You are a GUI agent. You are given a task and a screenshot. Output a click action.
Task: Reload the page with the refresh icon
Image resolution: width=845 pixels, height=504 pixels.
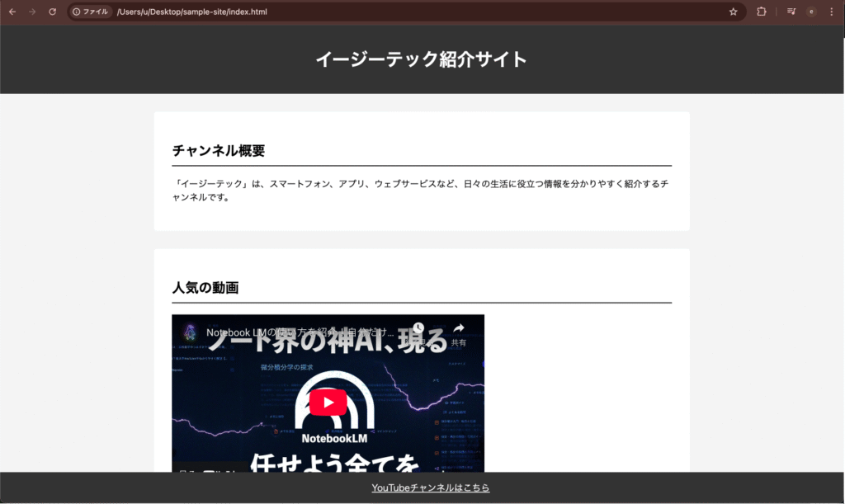point(52,12)
